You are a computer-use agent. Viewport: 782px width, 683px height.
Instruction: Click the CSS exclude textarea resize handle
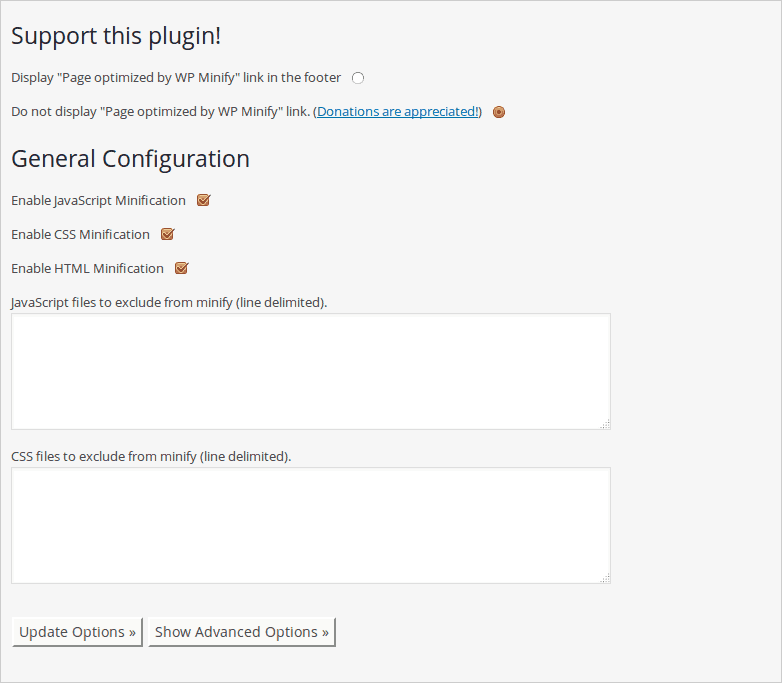pos(605,578)
